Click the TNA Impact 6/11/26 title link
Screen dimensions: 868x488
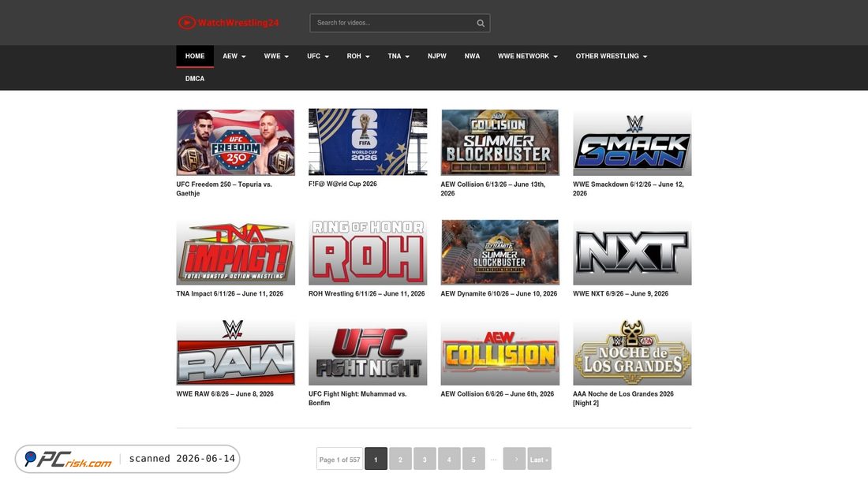coord(230,294)
